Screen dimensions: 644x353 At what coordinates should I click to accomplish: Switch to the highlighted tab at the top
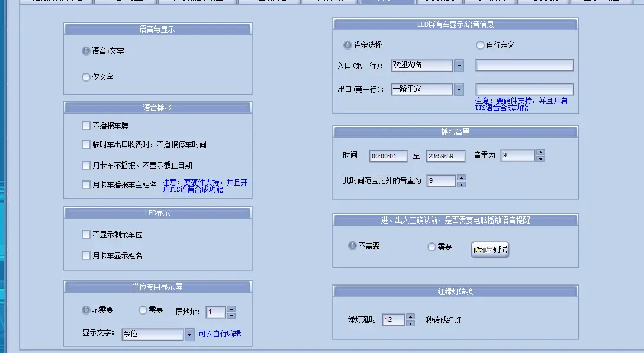(388, 2)
